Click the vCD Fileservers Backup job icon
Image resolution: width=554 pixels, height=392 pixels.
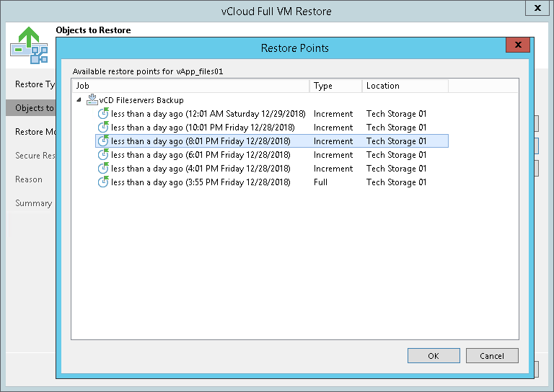click(x=92, y=100)
